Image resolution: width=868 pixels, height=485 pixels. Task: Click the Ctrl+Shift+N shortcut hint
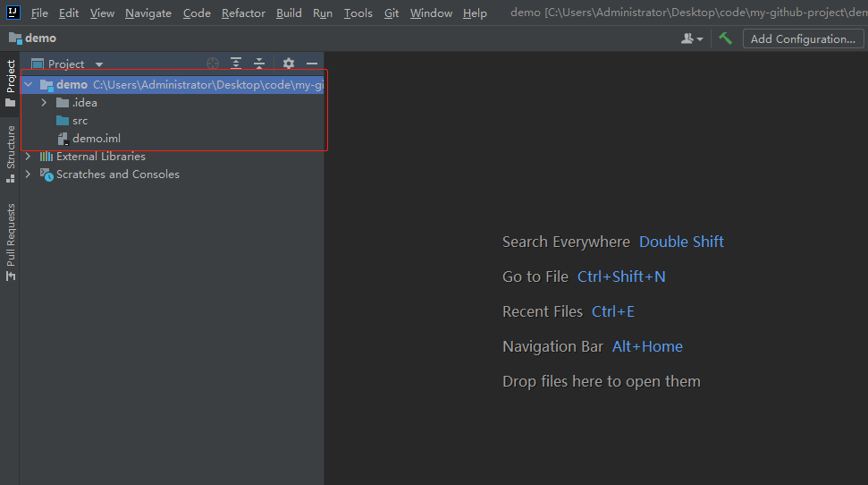pyautogui.click(x=621, y=277)
